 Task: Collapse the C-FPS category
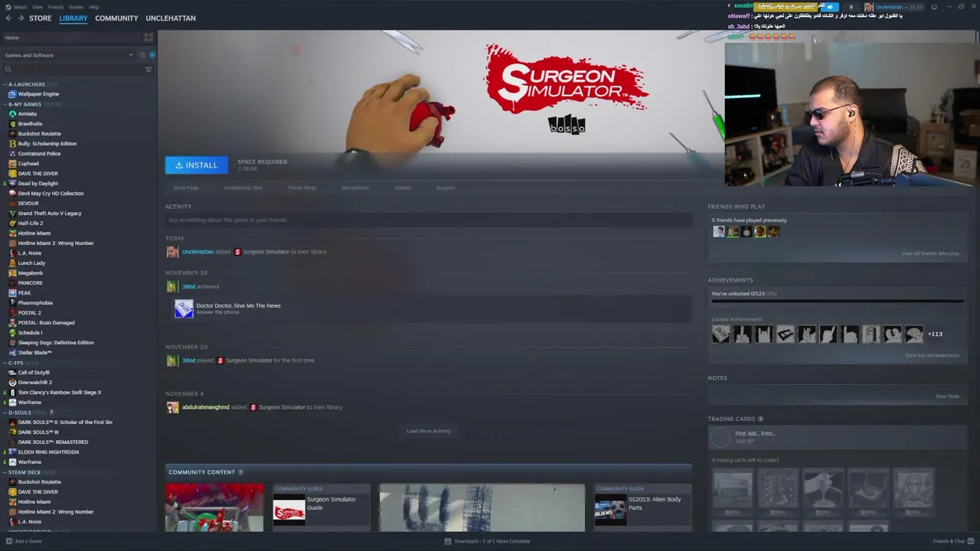tap(5, 363)
